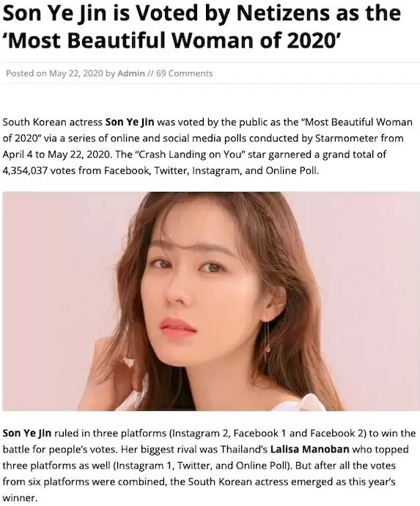Click "April 4" in the intro paragraph
This screenshot has height=506, width=420.
pyautogui.click(x=18, y=155)
